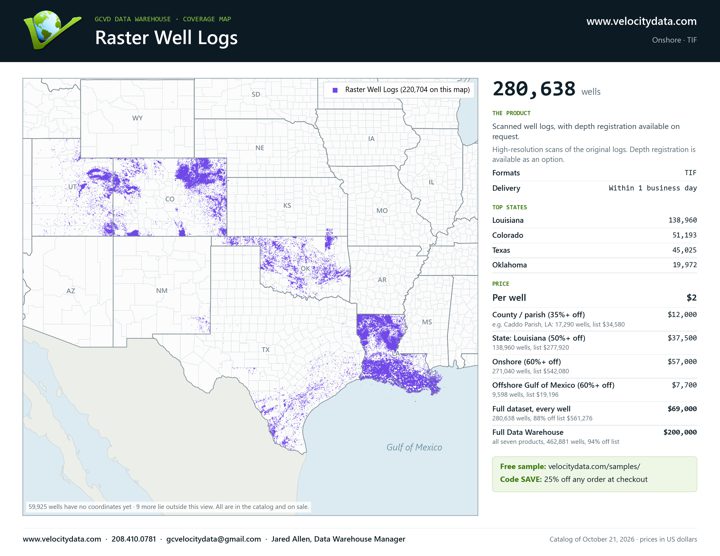Screen dimensions: 720x556
Task: Click the OK state label on map
Action: tap(305, 269)
